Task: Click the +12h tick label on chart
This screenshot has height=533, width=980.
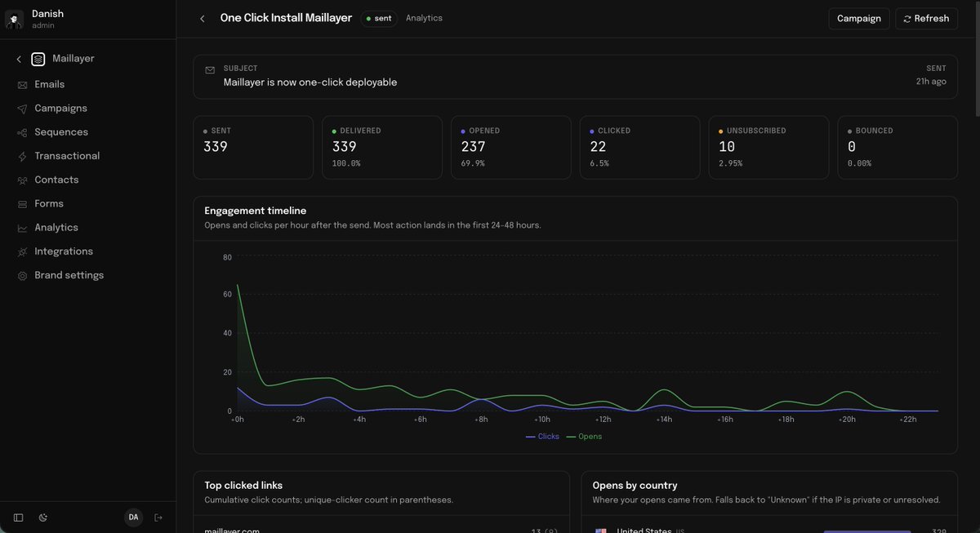Action: click(603, 420)
